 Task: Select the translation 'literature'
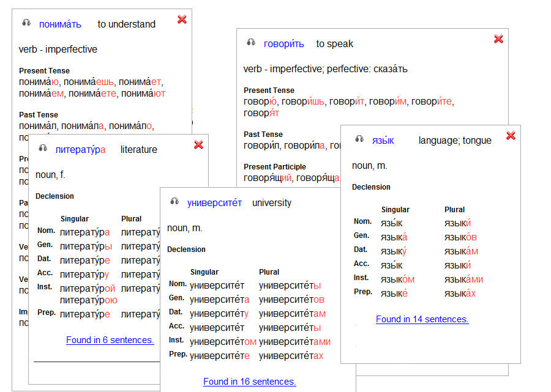coord(139,149)
